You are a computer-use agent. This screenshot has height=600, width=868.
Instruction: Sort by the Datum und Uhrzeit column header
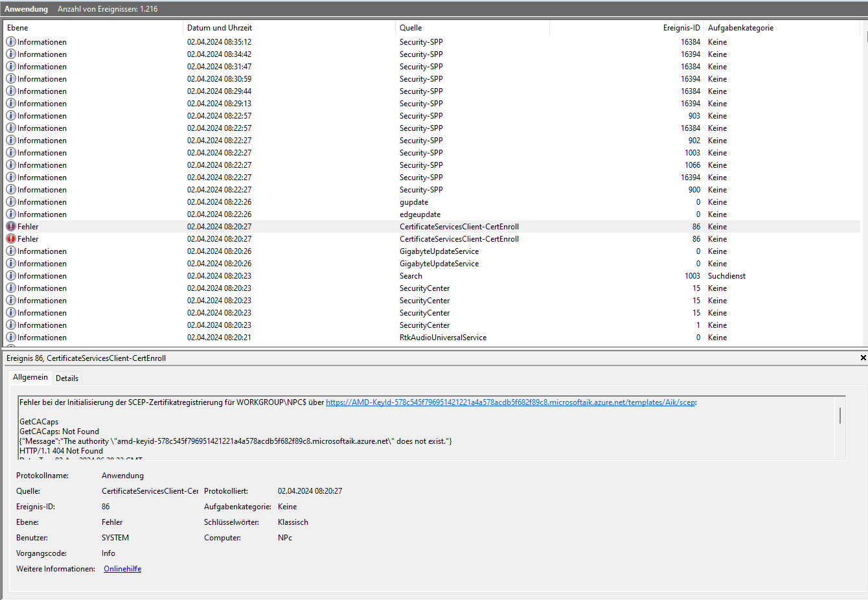[290, 28]
